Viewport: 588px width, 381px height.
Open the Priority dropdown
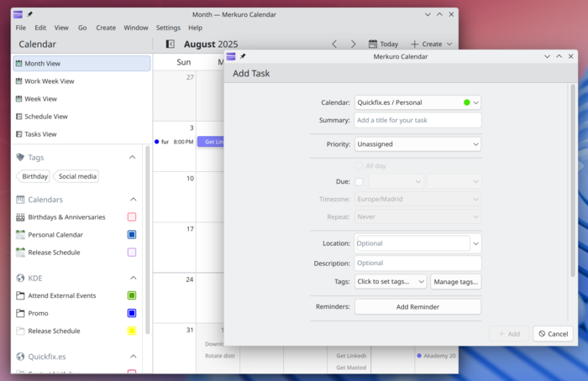(x=417, y=144)
